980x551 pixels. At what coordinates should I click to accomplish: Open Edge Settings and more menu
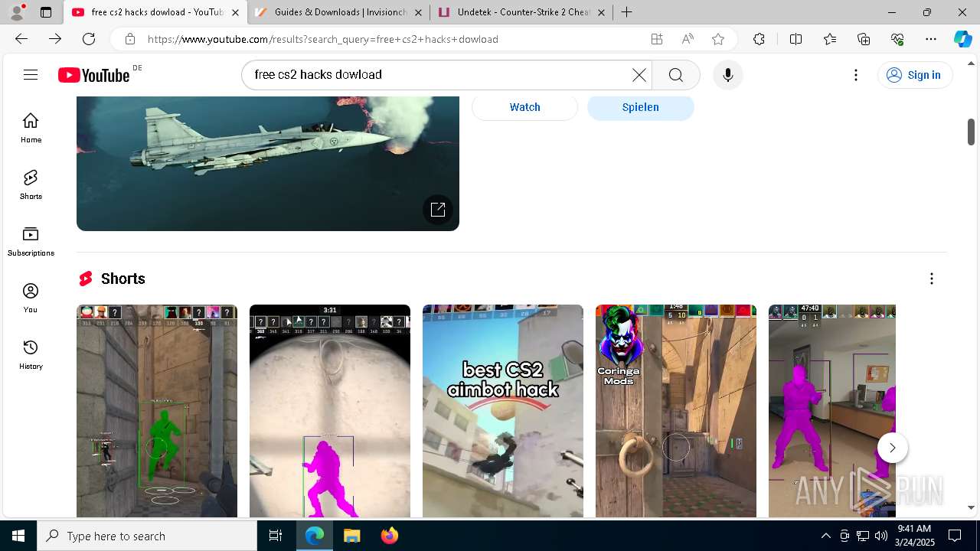[931, 39]
